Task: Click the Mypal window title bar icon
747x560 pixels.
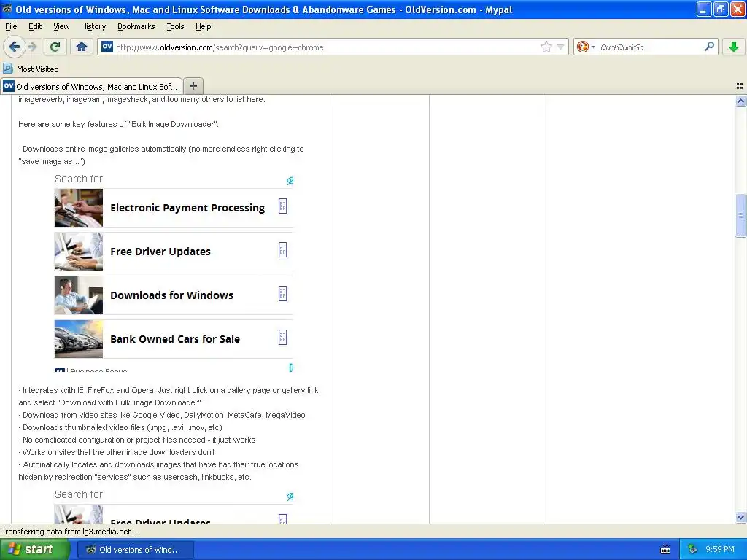Action: (x=7, y=9)
